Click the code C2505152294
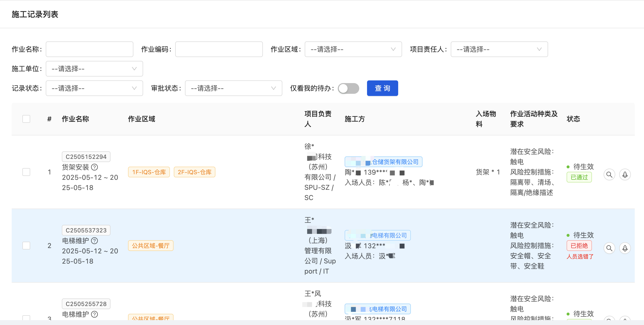The image size is (644, 325). pyautogui.click(x=86, y=157)
